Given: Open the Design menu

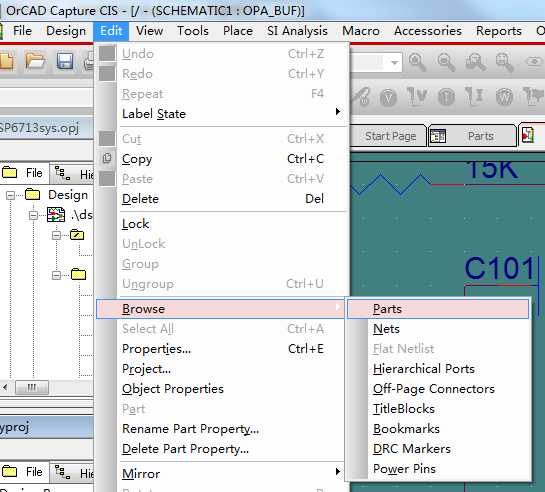Looking at the screenshot, I should (66, 31).
